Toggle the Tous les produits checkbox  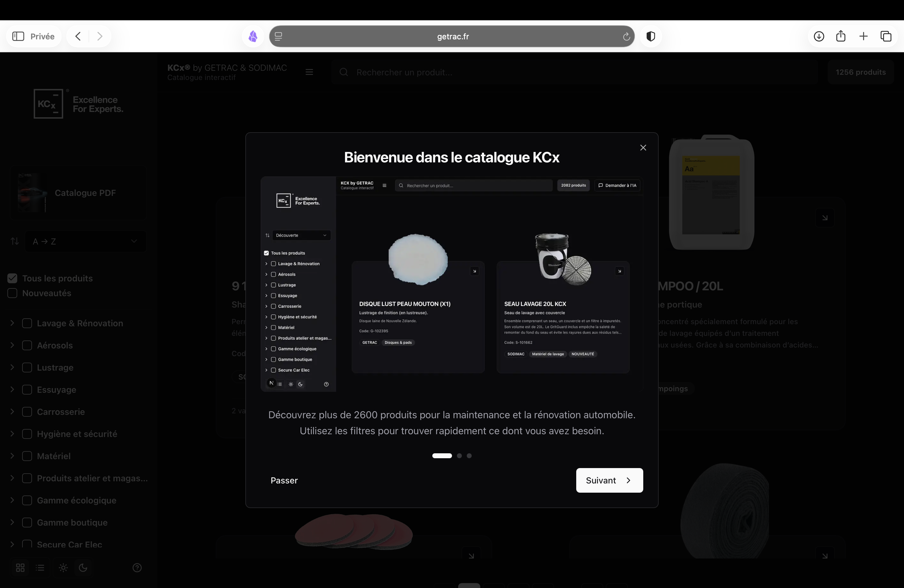coord(12,278)
